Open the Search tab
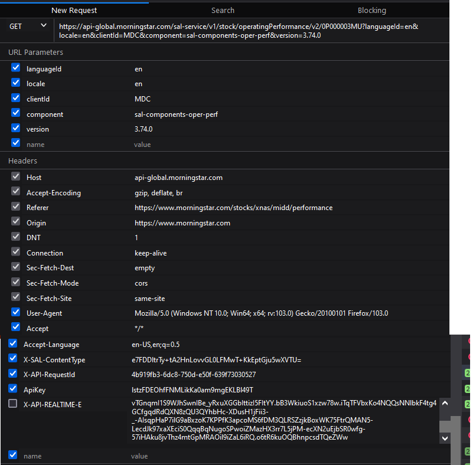 pos(223,10)
